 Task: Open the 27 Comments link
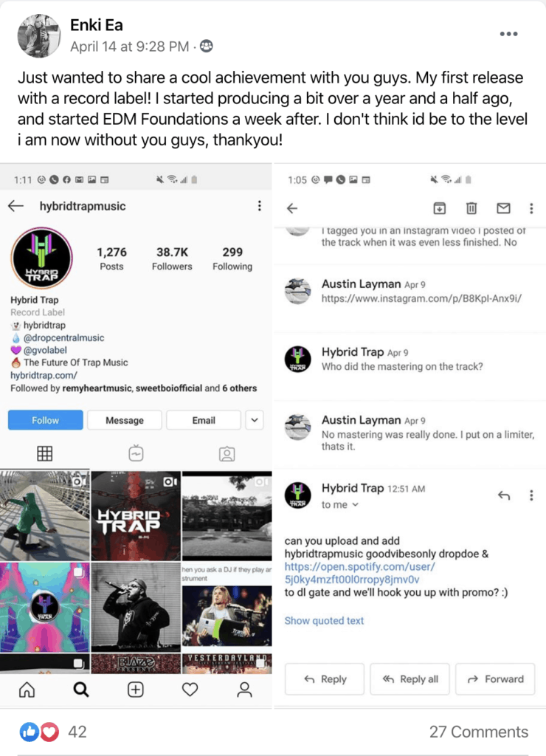tap(479, 732)
